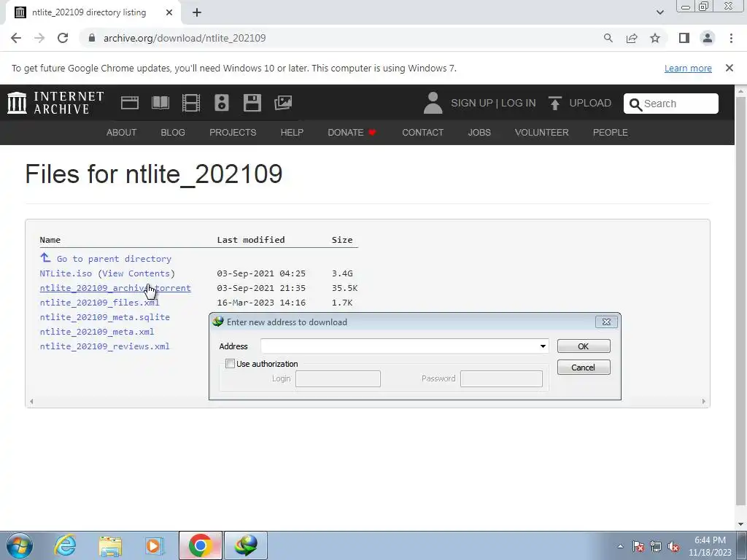Open the HELP menu item
747x560 pixels.
click(292, 133)
